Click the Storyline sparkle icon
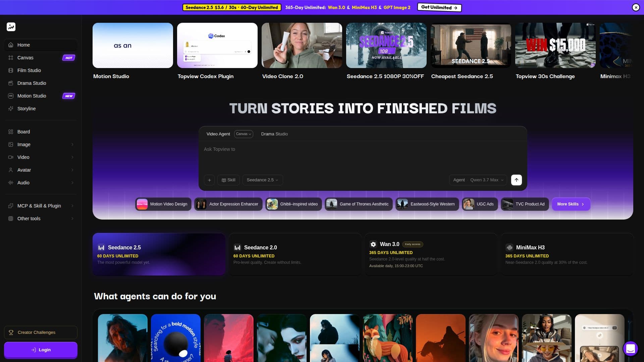 click(x=11, y=109)
